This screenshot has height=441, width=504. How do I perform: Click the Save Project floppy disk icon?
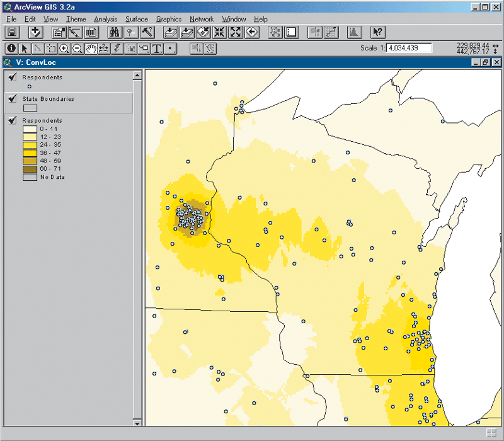(x=12, y=32)
